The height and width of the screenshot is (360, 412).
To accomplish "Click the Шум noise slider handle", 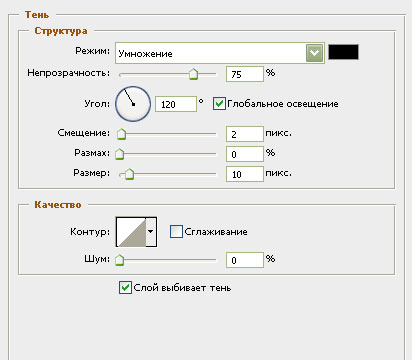I will 119,260.
